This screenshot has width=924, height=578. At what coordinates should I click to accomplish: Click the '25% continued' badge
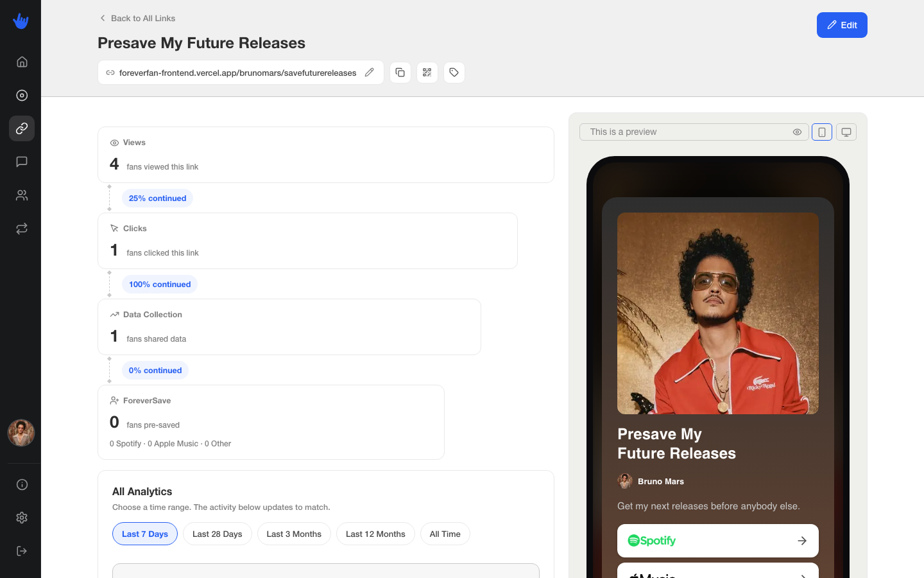point(158,198)
